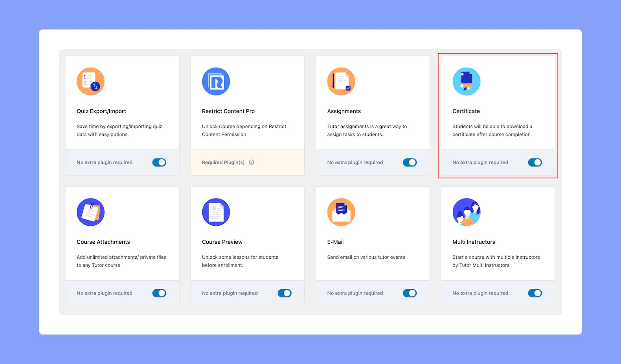Select the Certificate title text
The width and height of the screenshot is (621, 364).
pos(466,111)
